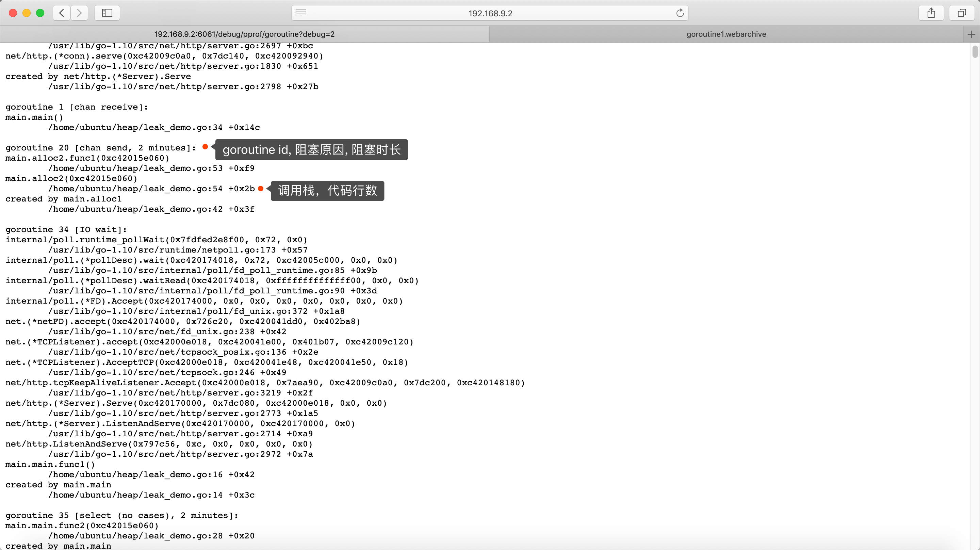Viewport: 980px width, 550px height.
Task: Go back to the previous page
Action: 62,13
